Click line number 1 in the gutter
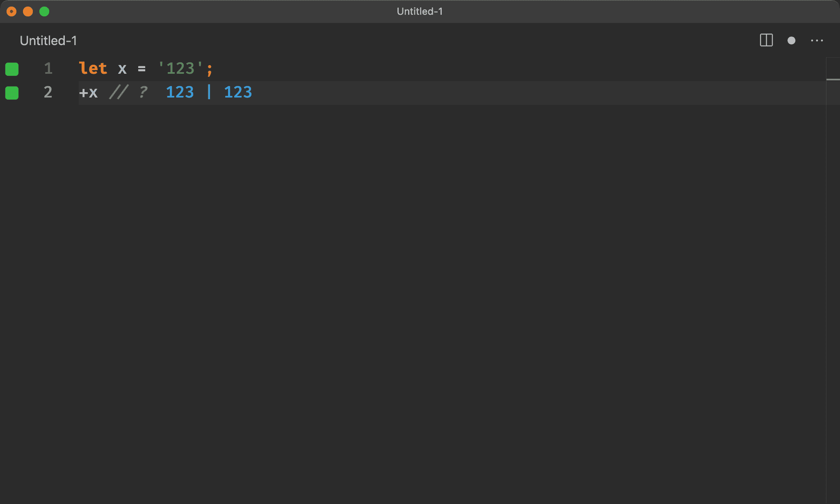The width and height of the screenshot is (840, 504). coord(48,68)
